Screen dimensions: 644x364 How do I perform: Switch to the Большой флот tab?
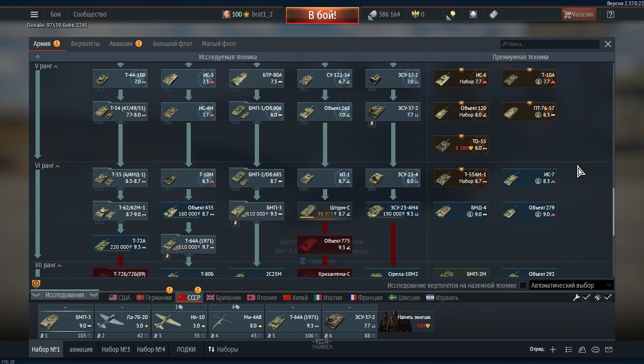(x=172, y=44)
